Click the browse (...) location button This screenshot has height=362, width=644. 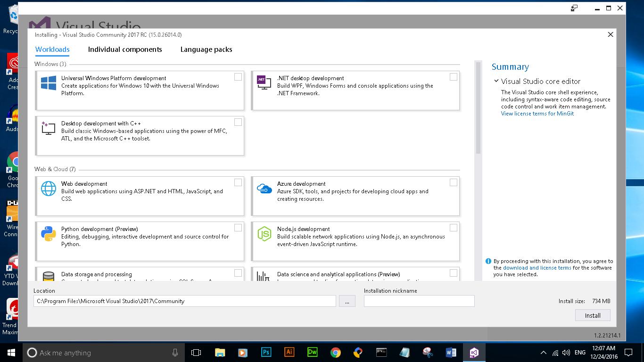click(347, 301)
